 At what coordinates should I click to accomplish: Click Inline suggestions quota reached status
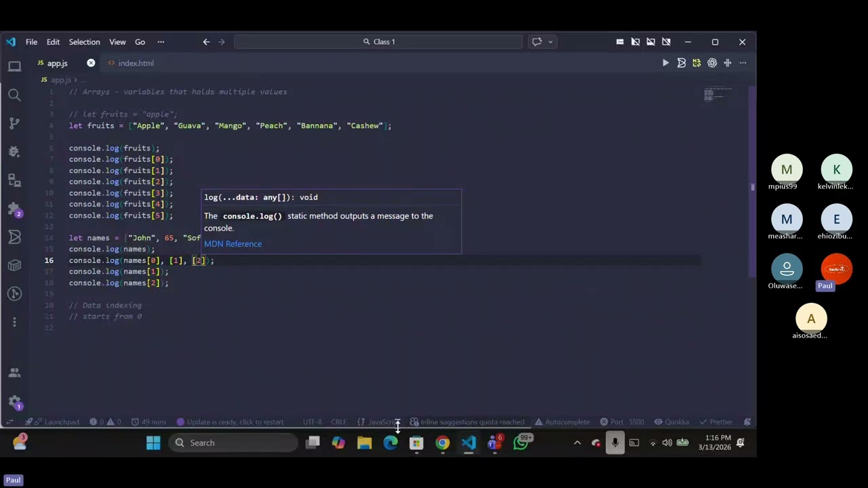coord(467,422)
